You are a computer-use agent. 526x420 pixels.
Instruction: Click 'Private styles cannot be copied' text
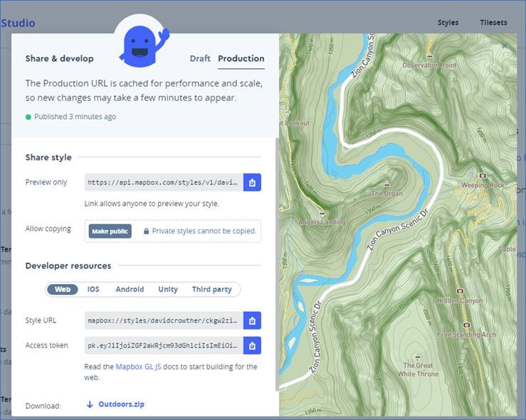click(x=204, y=231)
